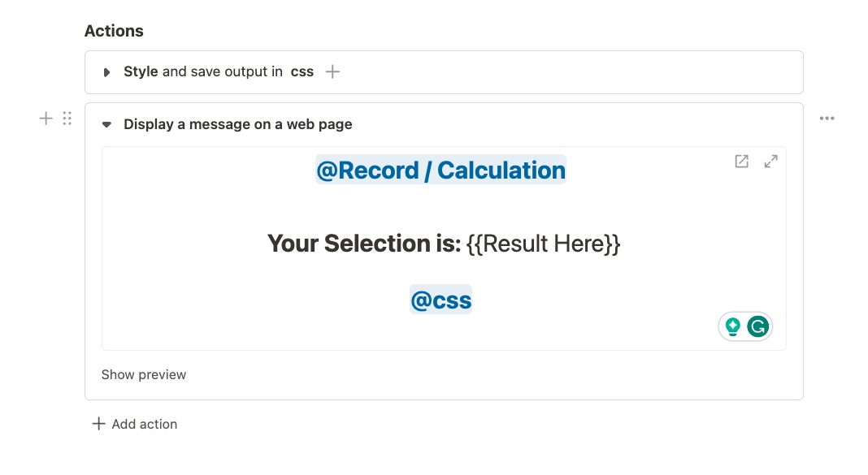Image resolution: width=868 pixels, height=475 pixels.
Task: Click the add-block plus icon left of Display action
Action: click(x=46, y=119)
